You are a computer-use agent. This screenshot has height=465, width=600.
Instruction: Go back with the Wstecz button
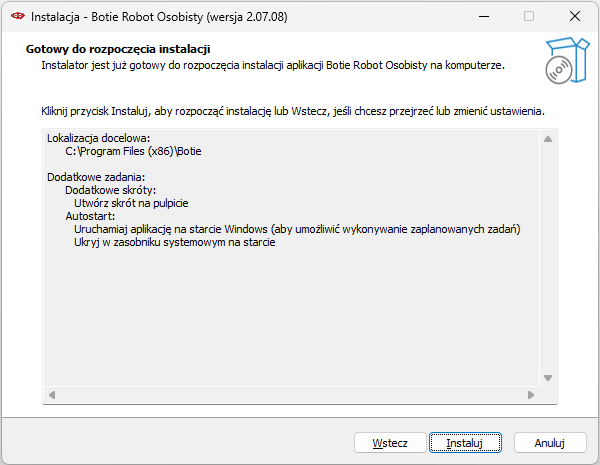coord(390,443)
